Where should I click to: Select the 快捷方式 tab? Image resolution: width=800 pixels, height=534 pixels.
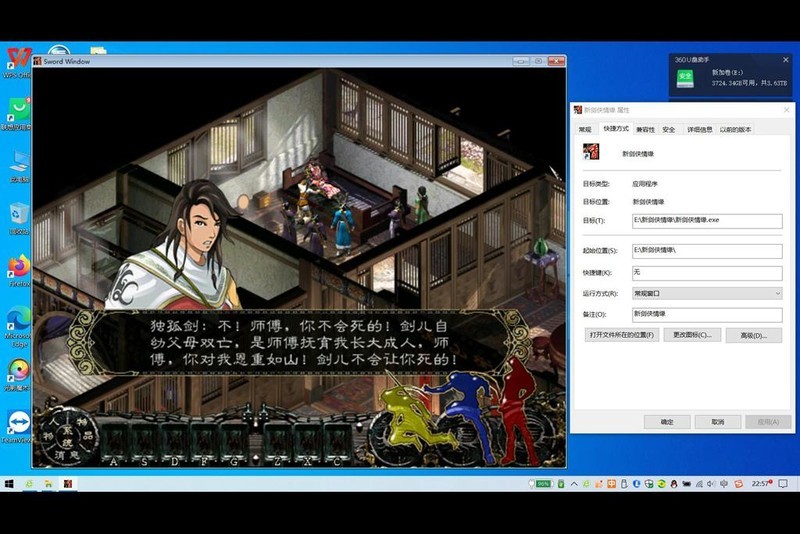coord(615,129)
